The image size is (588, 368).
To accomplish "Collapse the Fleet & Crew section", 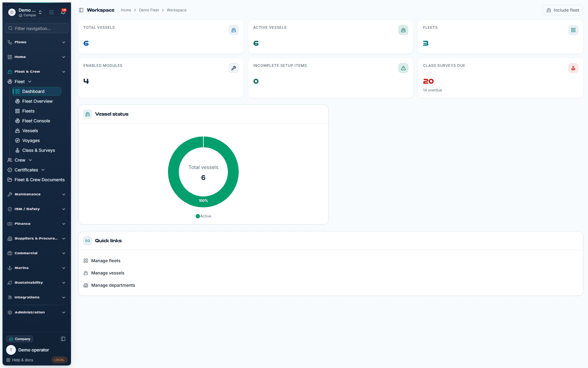I will (37, 72).
